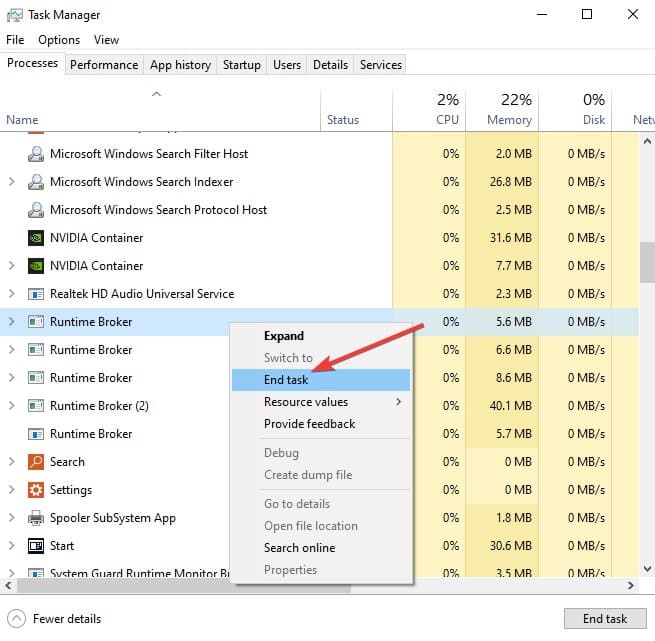Image resolution: width=655 pixels, height=641 pixels.
Task: Click the Spooler SubSystem App printer icon
Action: tap(36, 518)
